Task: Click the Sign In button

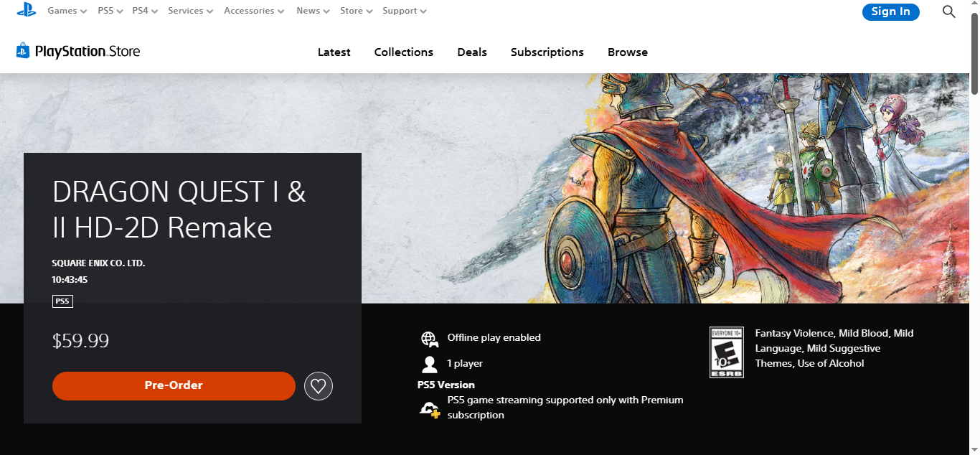Action: click(891, 11)
